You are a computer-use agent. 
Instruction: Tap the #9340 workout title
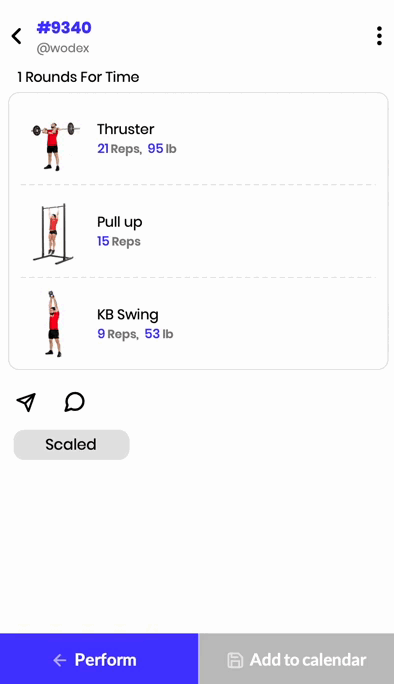(64, 27)
